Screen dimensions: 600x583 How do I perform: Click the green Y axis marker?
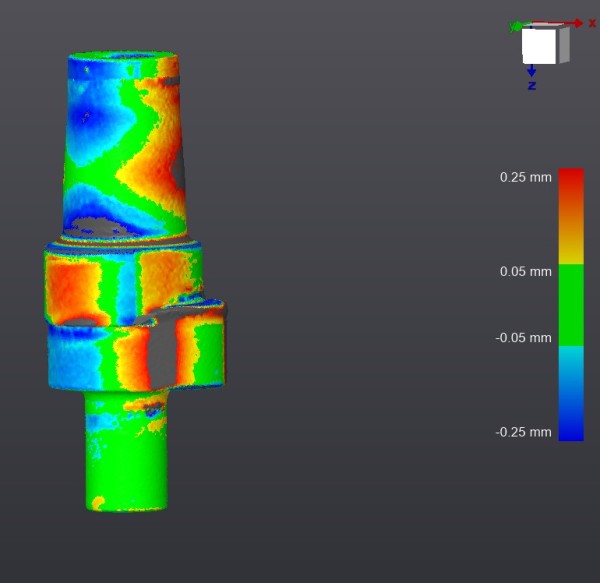coord(516,26)
